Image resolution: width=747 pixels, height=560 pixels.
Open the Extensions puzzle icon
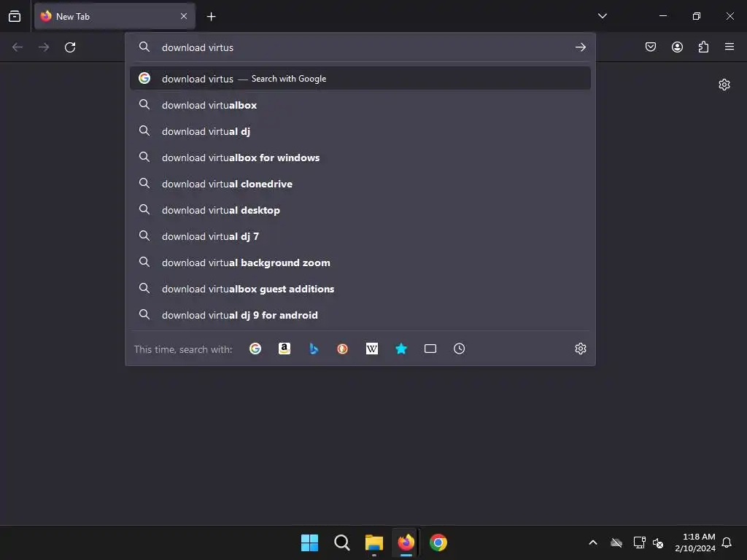703,47
